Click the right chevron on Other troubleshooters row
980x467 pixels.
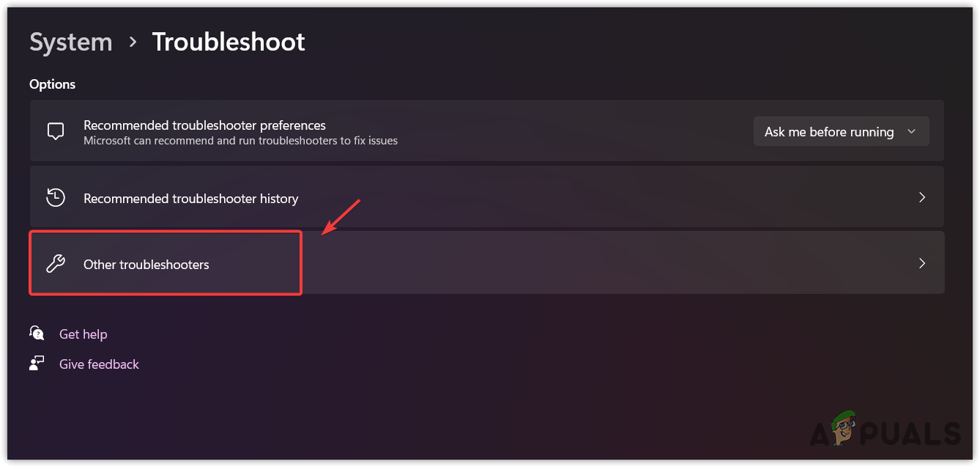point(922,264)
